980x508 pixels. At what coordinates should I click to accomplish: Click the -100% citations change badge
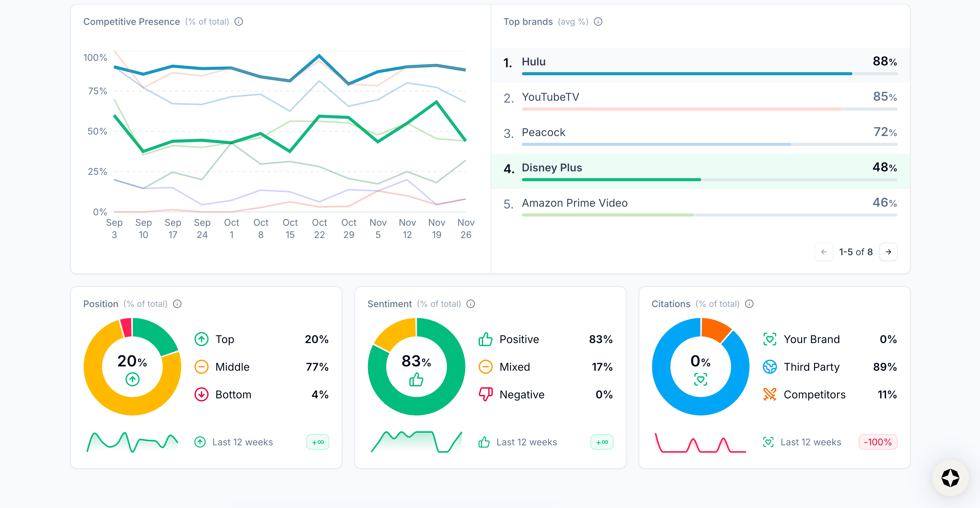(x=878, y=442)
